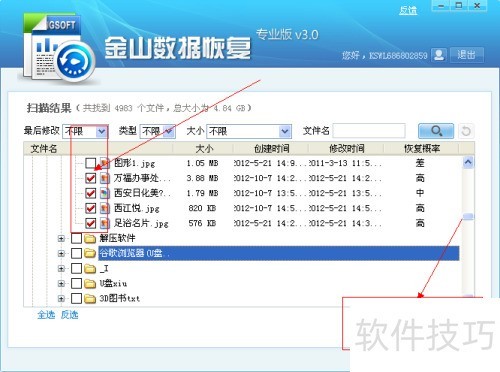The image size is (500, 372).
Task: Expand the 解压软件 folder tree node
Action: (x=61, y=238)
